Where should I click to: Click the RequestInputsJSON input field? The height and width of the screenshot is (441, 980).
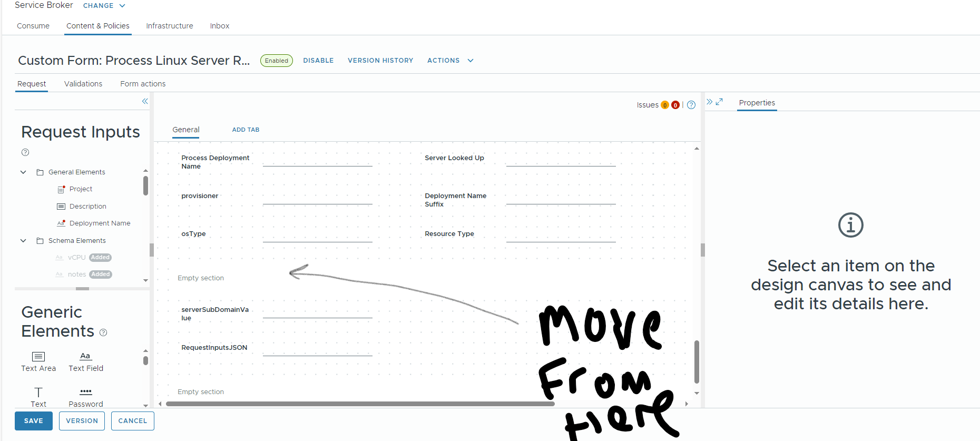point(318,350)
